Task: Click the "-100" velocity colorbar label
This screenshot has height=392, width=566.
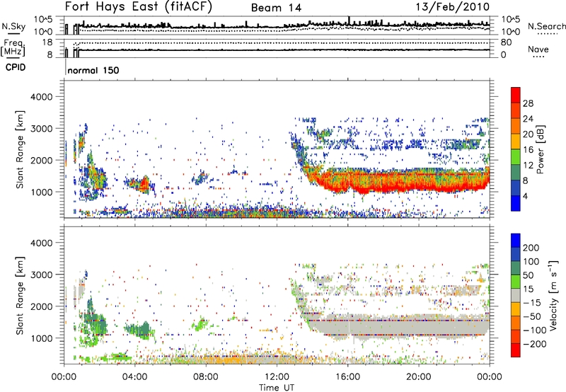Action: [x=535, y=330]
